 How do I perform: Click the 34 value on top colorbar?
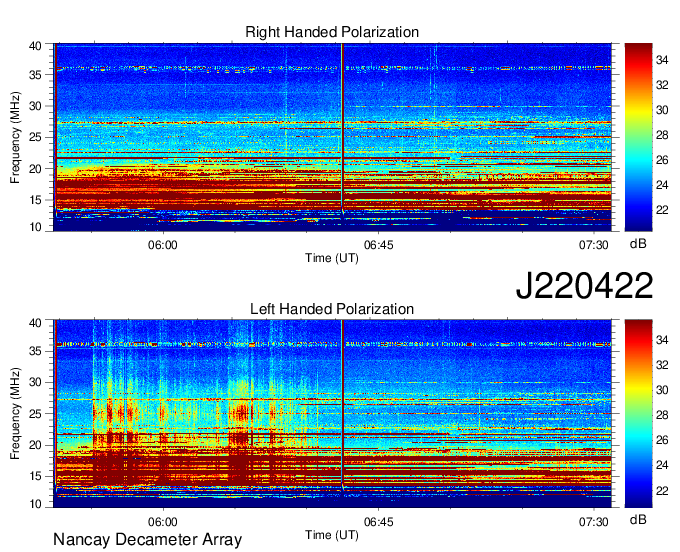pyautogui.click(x=662, y=60)
